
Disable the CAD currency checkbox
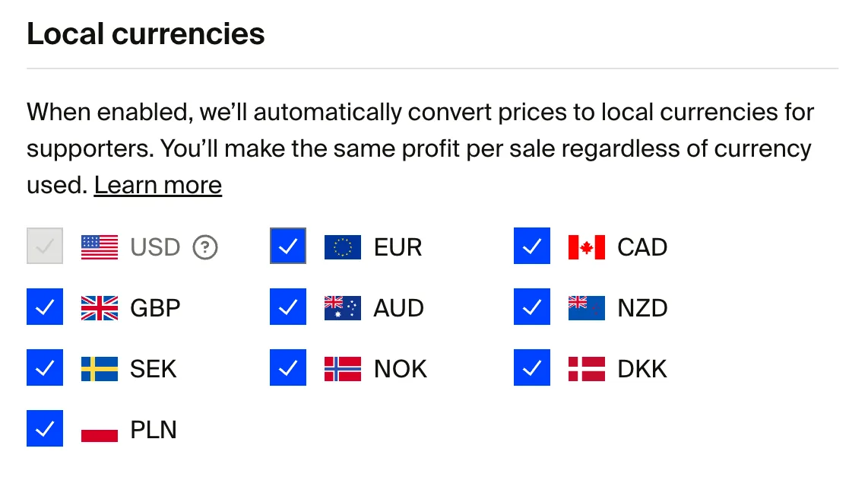(532, 246)
